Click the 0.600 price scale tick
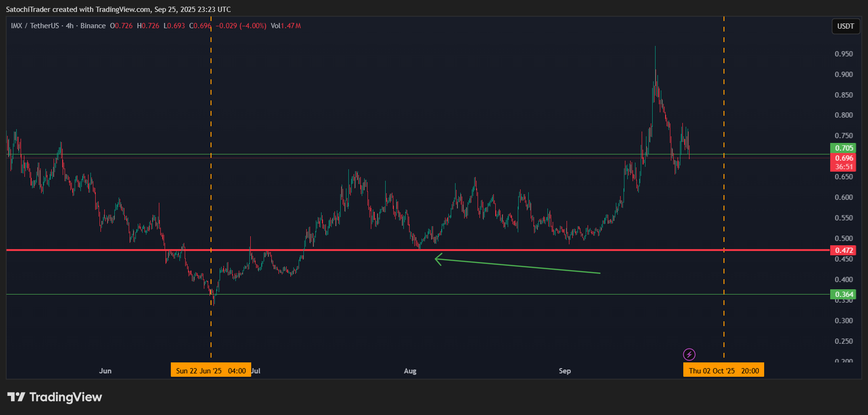 844,197
